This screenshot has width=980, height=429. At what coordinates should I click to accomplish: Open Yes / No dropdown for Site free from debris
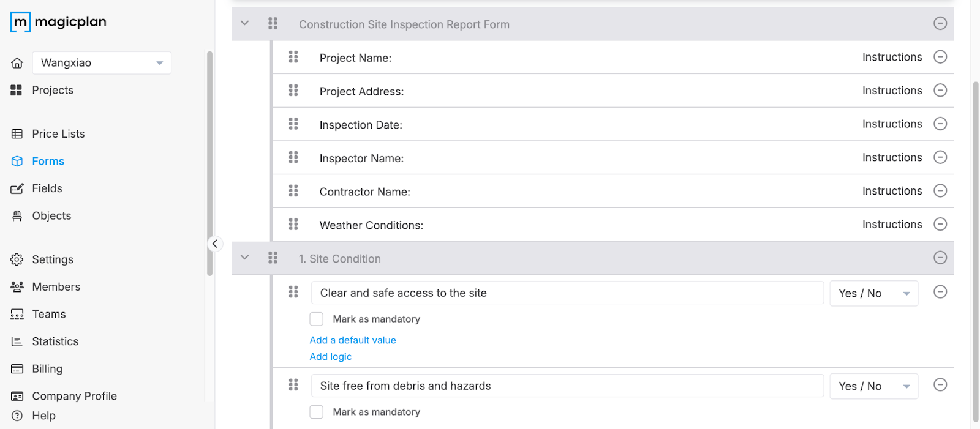(x=874, y=386)
